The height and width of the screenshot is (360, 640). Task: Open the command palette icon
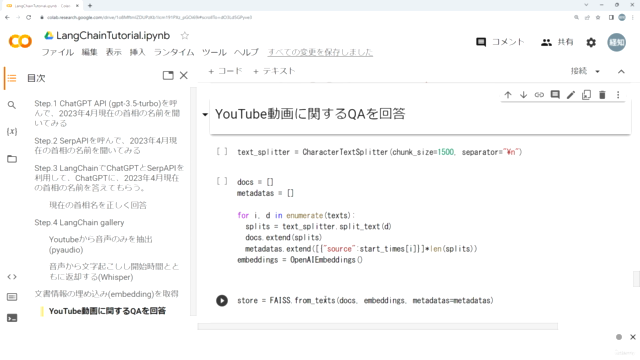(x=12, y=297)
